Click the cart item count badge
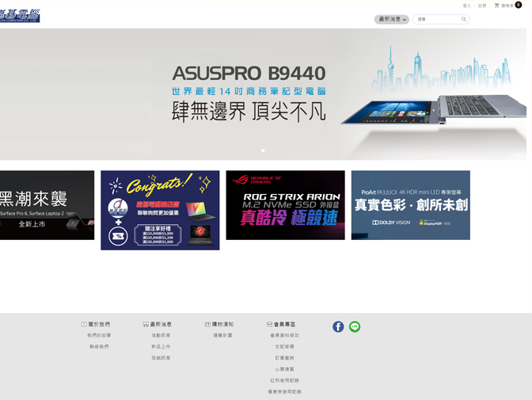The width and height of the screenshot is (532, 400). [x=518, y=5]
